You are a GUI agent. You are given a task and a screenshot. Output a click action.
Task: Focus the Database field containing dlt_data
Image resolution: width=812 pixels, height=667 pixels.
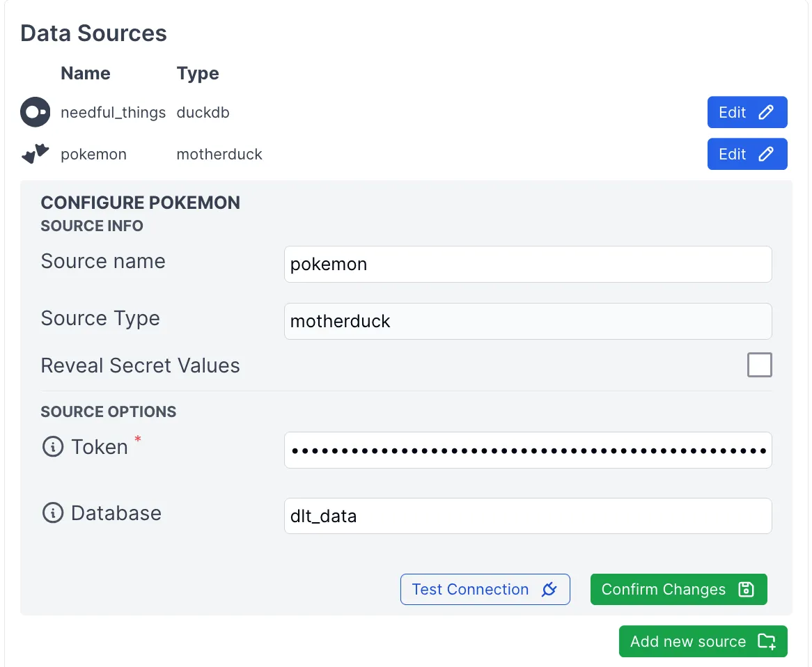[528, 516]
